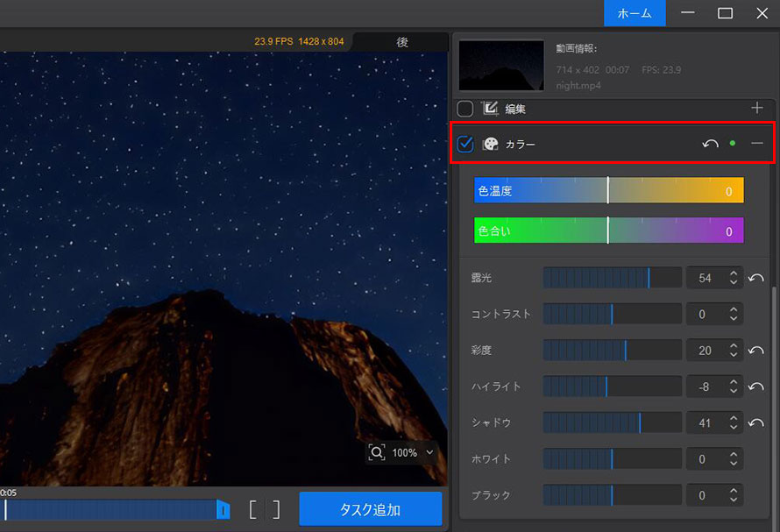Expand the 編集 section with plus
Image resolution: width=780 pixels, height=532 pixels.
click(x=757, y=108)
